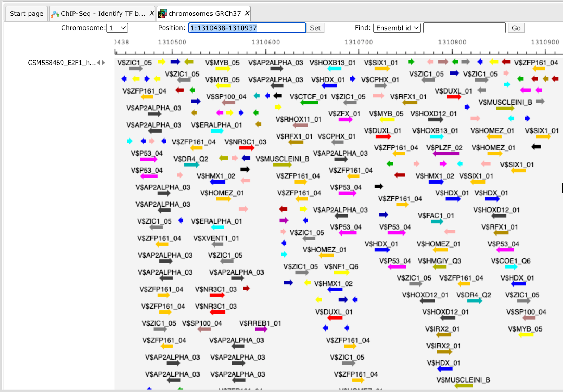Select the chromosomes GRCh37 tab
This screenshot has width=563, height=392.
[204, 14]
